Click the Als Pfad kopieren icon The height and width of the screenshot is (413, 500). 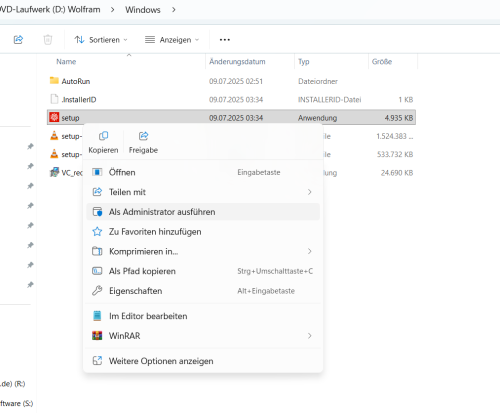point(97,271)
